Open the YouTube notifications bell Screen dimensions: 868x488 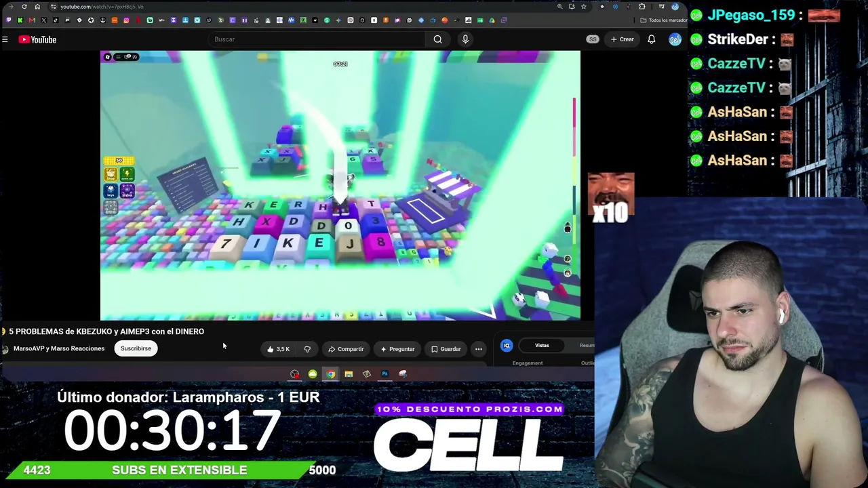(x=651, y=39)
